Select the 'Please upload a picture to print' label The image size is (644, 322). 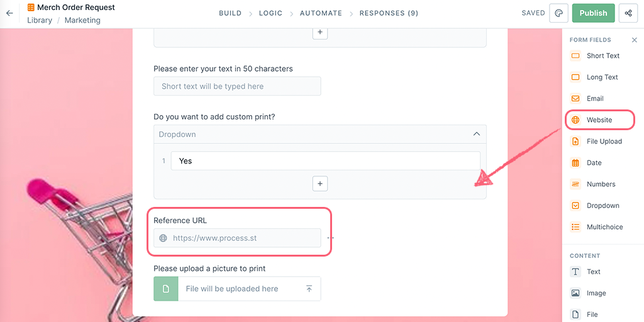point(209,269)
